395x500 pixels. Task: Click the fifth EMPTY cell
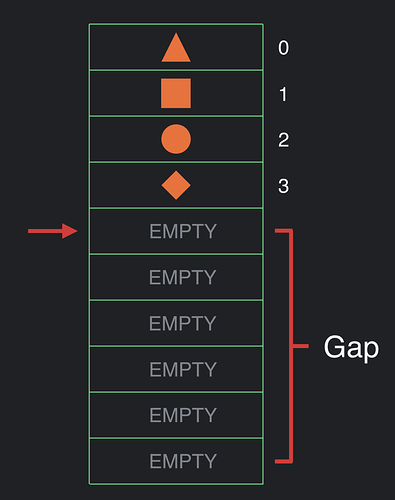(176, 415)
